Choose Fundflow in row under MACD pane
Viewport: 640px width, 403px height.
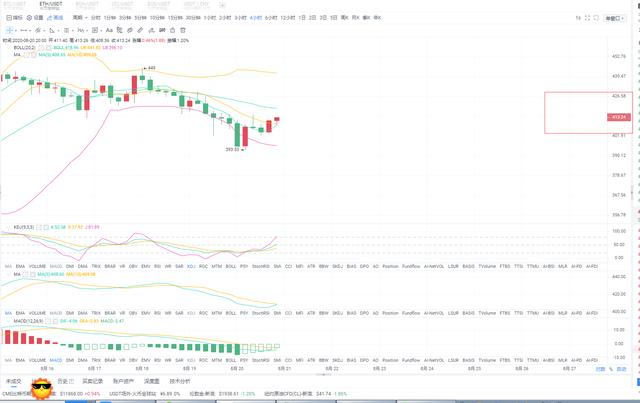tap(411, 361)
